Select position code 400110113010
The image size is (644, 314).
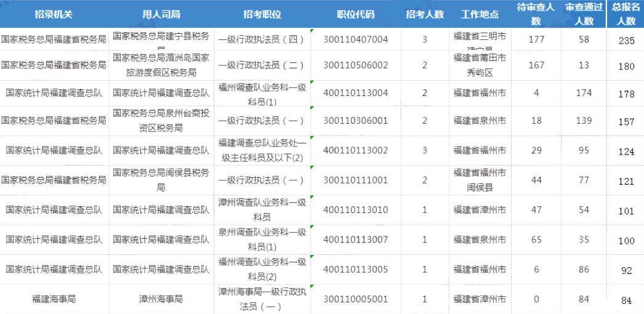coord(356,210)
